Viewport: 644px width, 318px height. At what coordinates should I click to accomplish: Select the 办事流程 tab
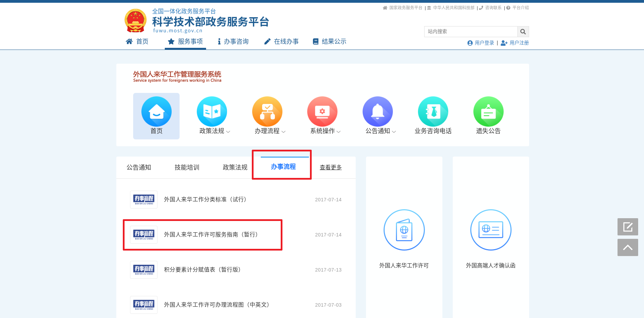click(x=283, y=167)
